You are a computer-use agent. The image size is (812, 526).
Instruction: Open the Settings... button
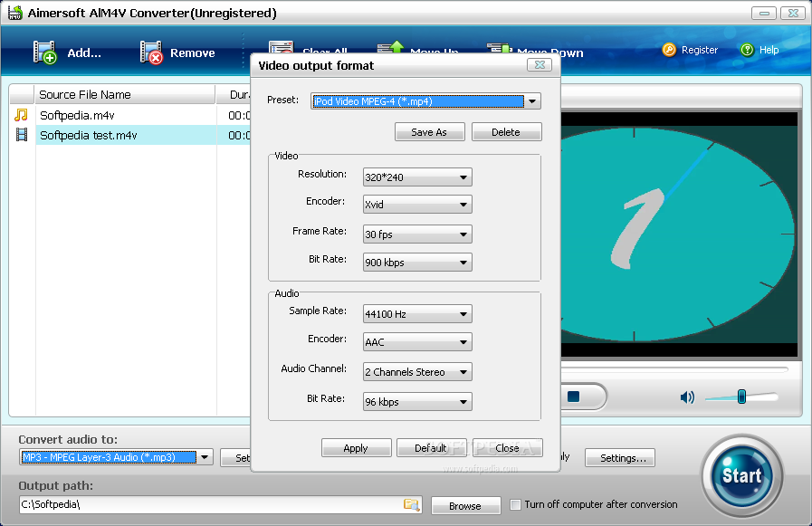tap(620, 458)
